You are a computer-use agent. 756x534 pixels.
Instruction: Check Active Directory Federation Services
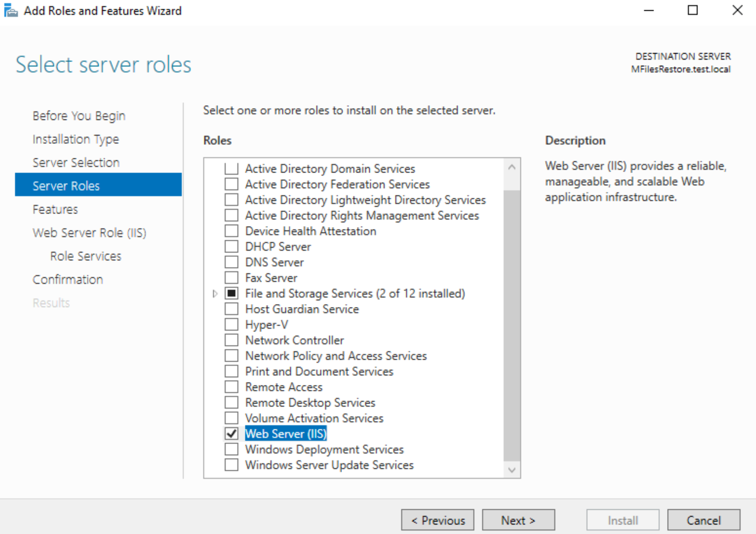pyautogui.click(x=231, y=184)
